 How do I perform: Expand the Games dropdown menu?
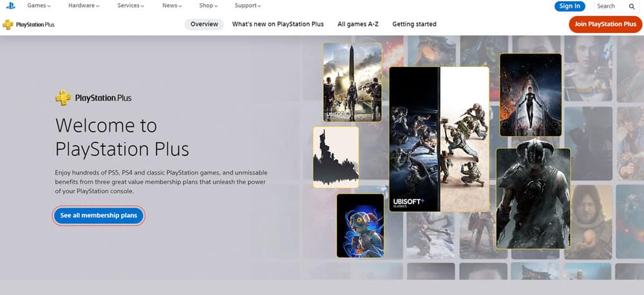[39, 6]
